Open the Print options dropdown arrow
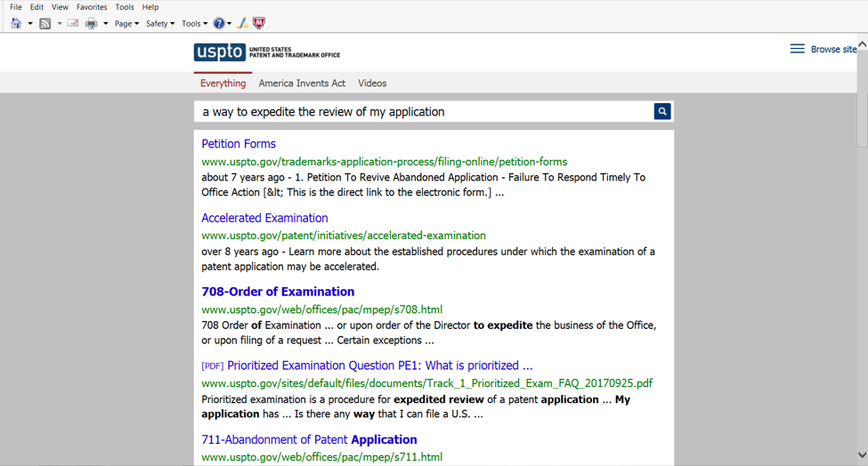Viewport: 868px width, 466px height. point(106,23)
